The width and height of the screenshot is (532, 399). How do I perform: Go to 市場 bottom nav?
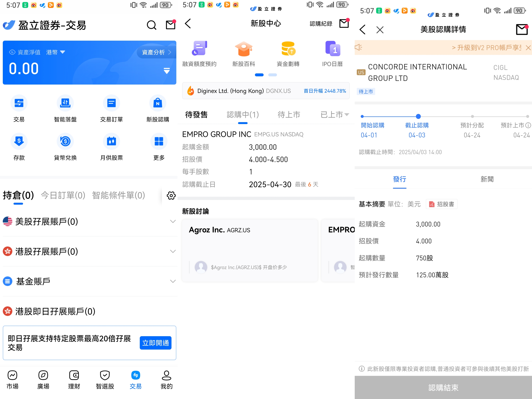pos(12,380)
